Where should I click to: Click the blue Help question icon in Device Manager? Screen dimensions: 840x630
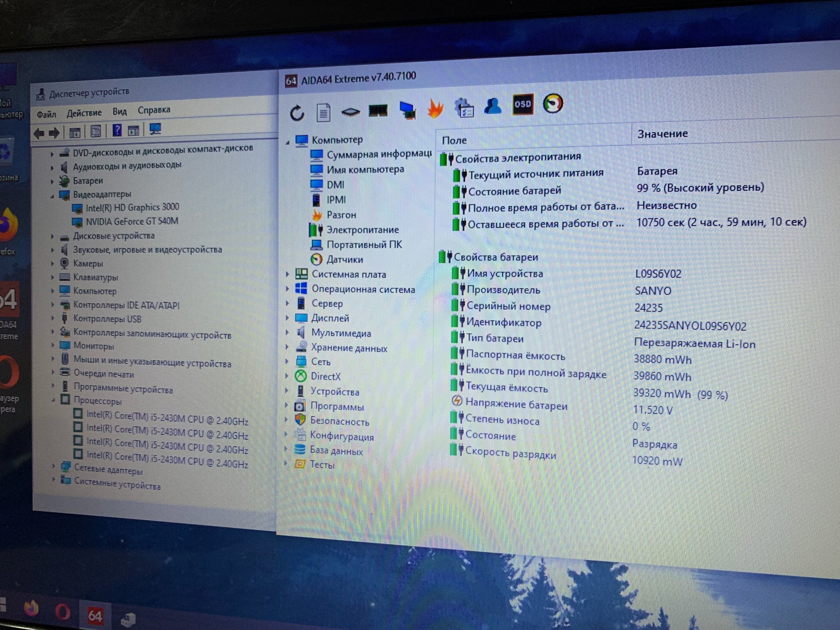point(117,130)
